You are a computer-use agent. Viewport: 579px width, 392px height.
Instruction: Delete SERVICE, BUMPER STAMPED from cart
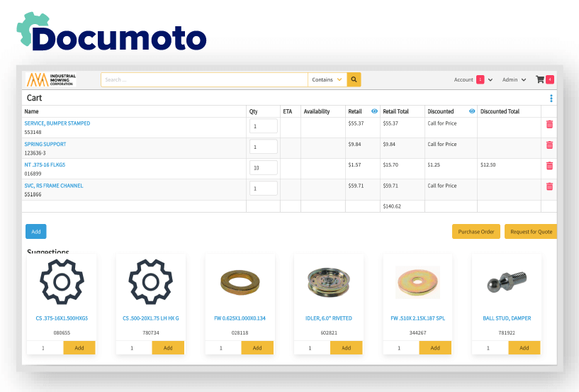(549, 125)
